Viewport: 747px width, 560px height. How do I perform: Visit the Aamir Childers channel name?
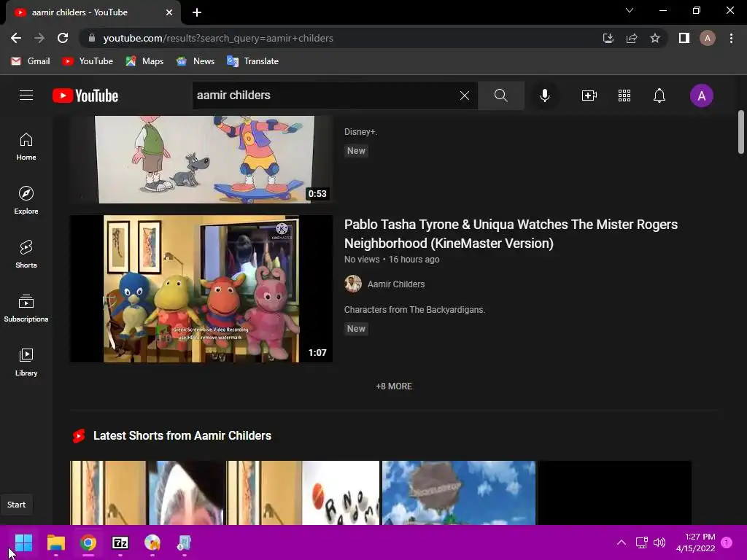click(396, 284)
